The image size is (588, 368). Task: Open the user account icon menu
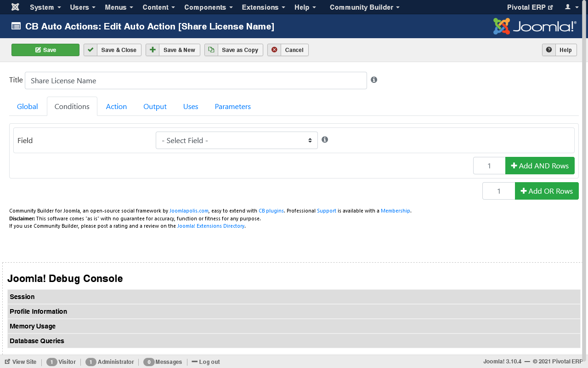click(571, 7)
